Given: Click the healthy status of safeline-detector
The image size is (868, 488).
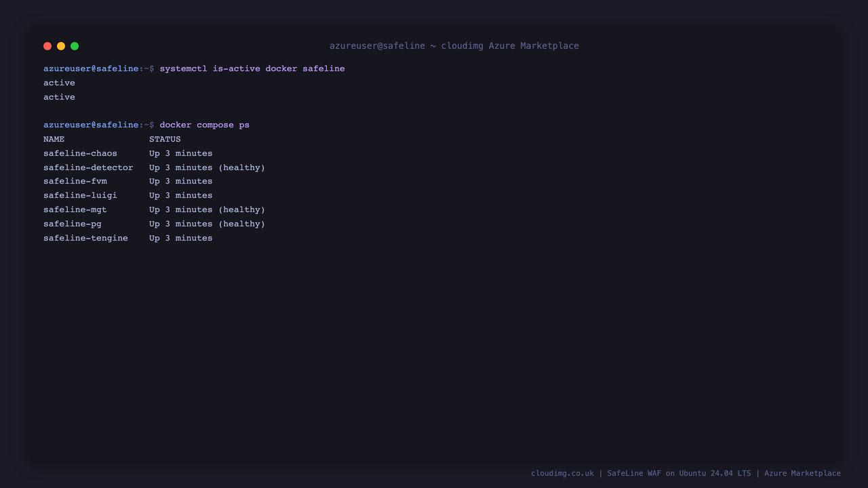Looking at the screenshot, I should pyautogui.click(x=208, y=167).
